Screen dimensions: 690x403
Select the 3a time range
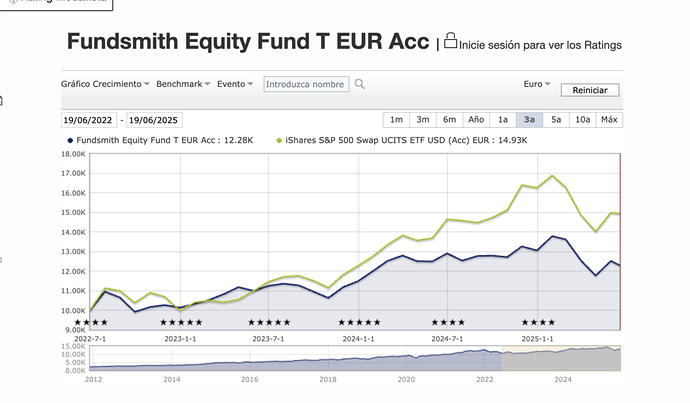tap(529, 120)
